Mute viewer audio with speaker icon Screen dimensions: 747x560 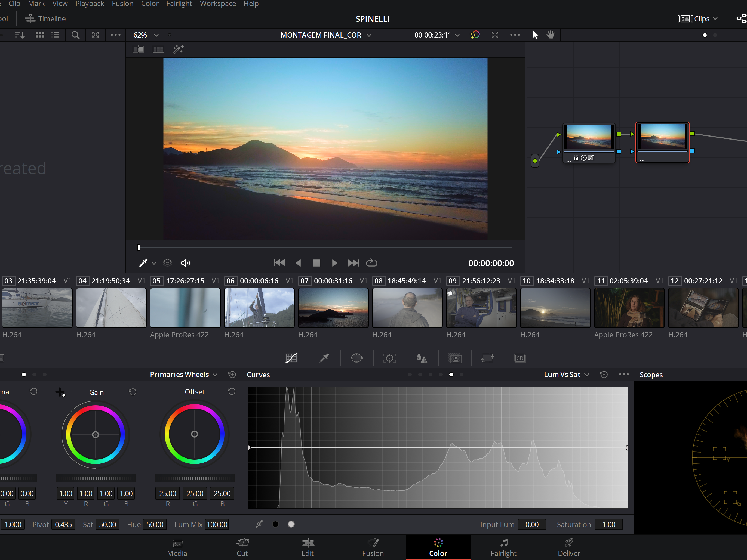[185, 263]
